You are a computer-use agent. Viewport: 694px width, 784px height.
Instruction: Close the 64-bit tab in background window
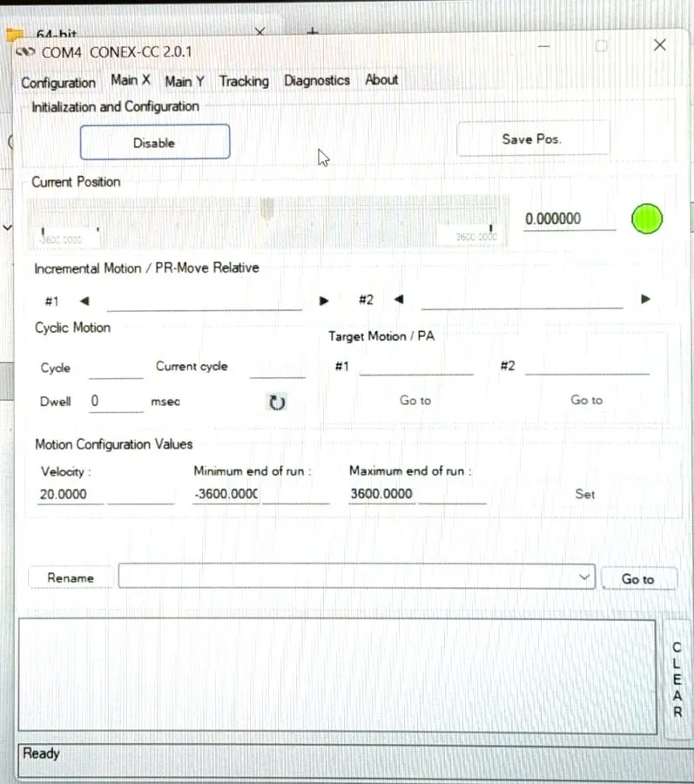click(x=259, y=32)
